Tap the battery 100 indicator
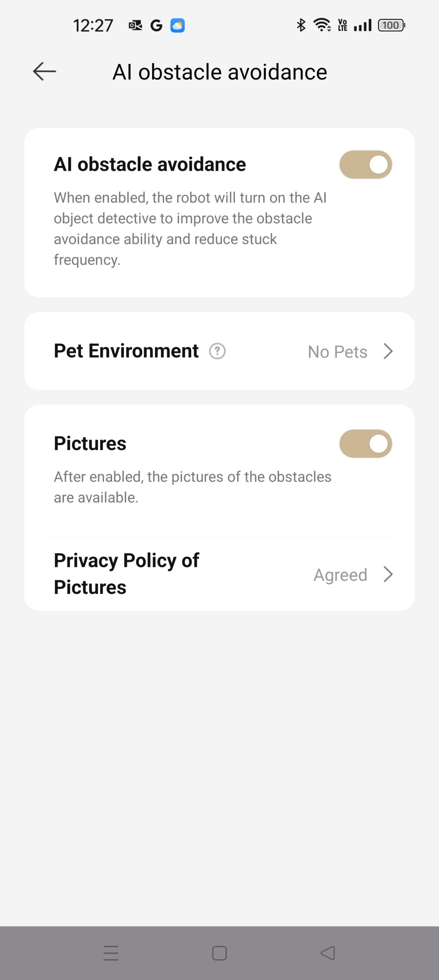This screenshot has height=980, width=439. click(391, 25)
